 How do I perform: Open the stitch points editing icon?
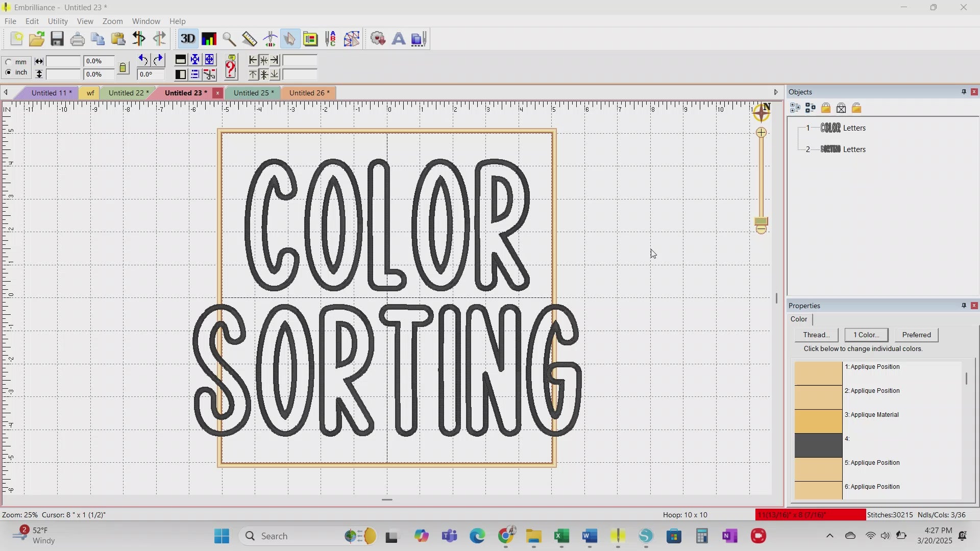click(352, 39)
